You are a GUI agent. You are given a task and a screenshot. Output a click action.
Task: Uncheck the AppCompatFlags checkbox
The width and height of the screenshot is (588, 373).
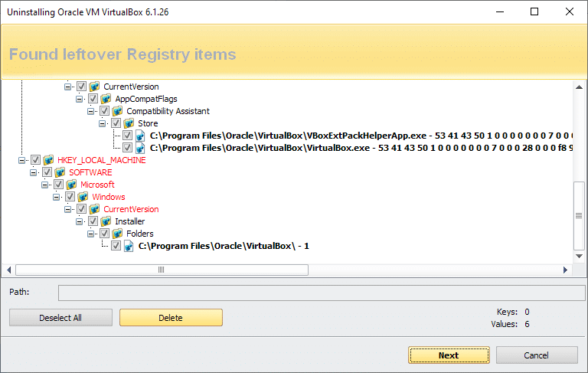pyautogui.click(x=93, y=99)
